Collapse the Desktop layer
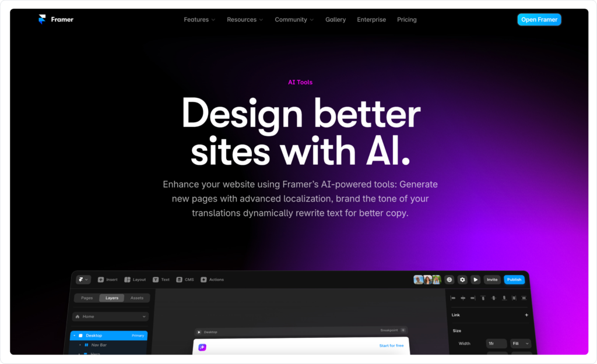 (75, 335)
